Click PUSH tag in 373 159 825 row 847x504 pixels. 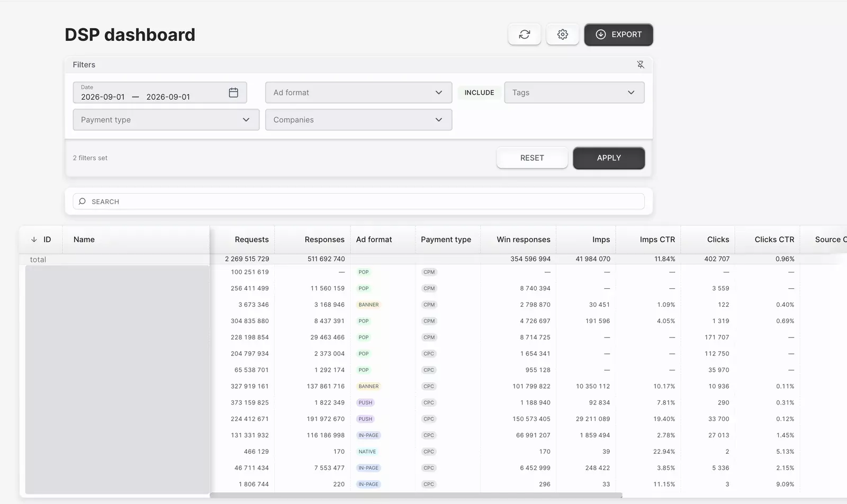365,403
